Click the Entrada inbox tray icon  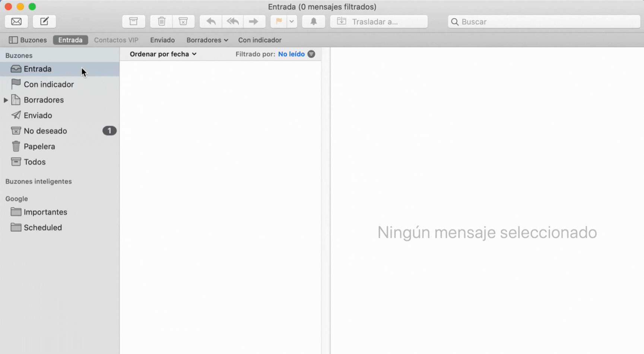16,69
